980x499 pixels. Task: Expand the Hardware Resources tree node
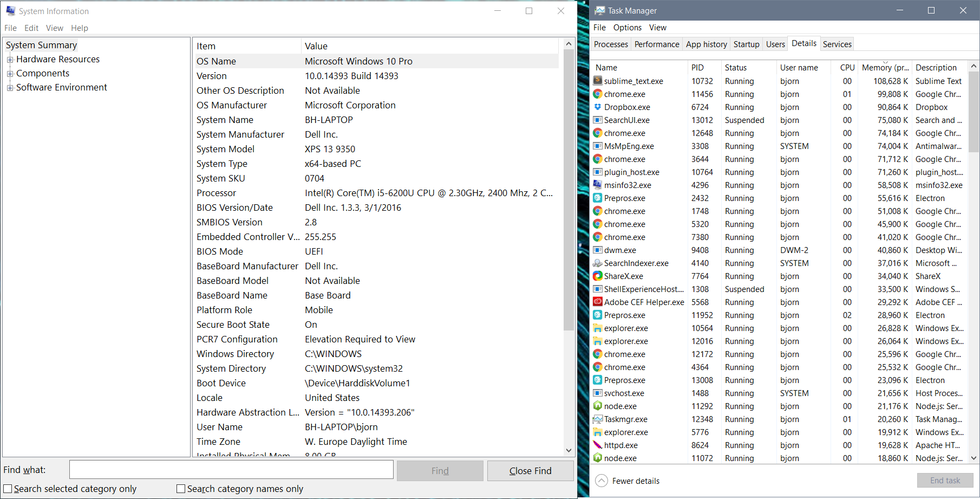tap(10, 60)
